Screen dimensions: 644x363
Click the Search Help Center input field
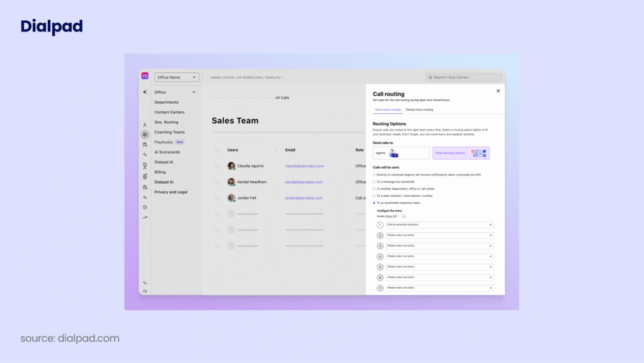tap(462, 77)
